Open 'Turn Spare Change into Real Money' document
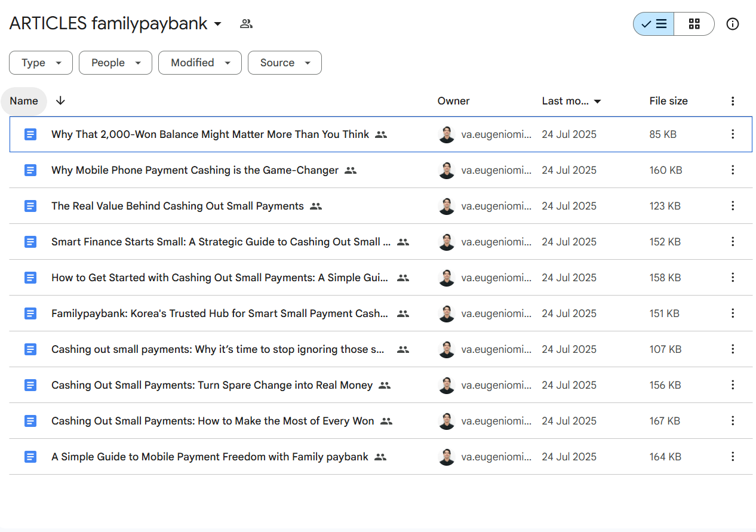The image size is (756, 532). (x=212, y=385)
